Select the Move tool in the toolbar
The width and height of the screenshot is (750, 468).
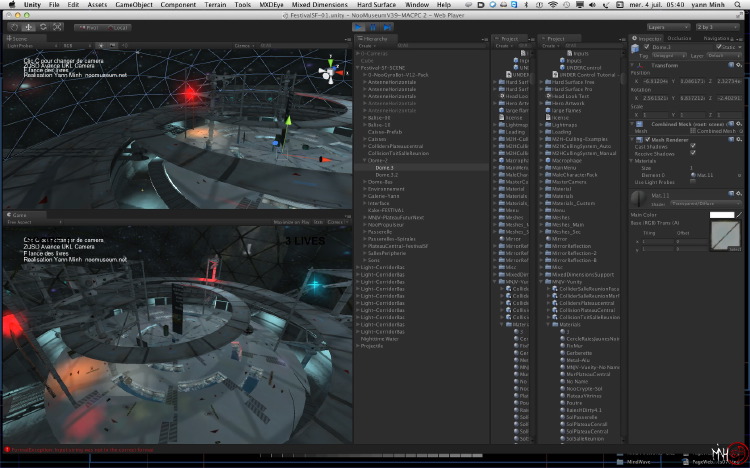(x=26, y=27)
